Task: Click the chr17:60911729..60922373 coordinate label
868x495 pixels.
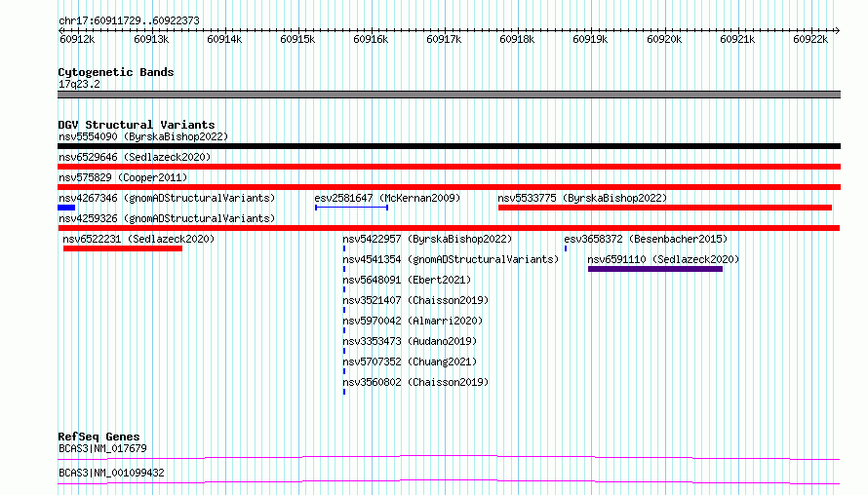Action: pos(129,20)
